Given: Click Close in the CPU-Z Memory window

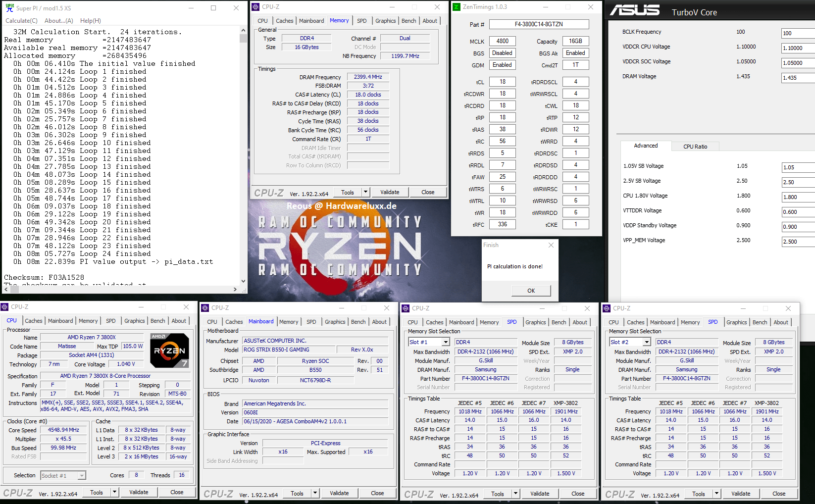Looking at the screenshot, I should (x=428, y=192).
